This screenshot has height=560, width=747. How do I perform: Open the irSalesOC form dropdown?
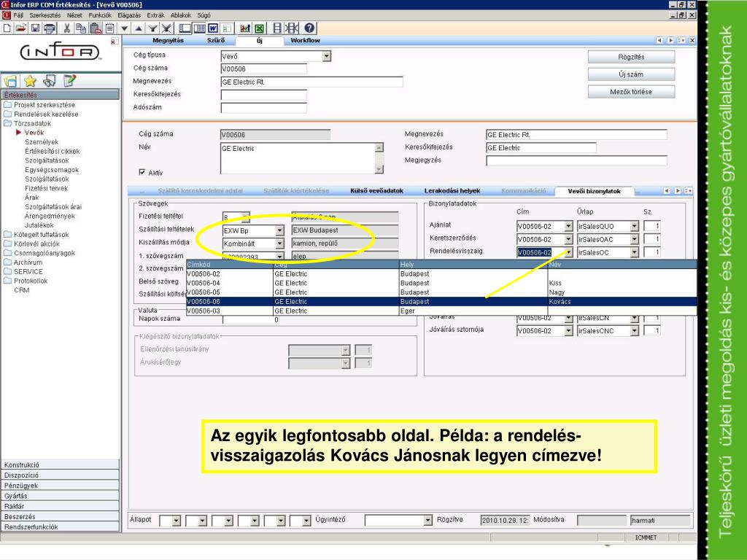point(634,252)
